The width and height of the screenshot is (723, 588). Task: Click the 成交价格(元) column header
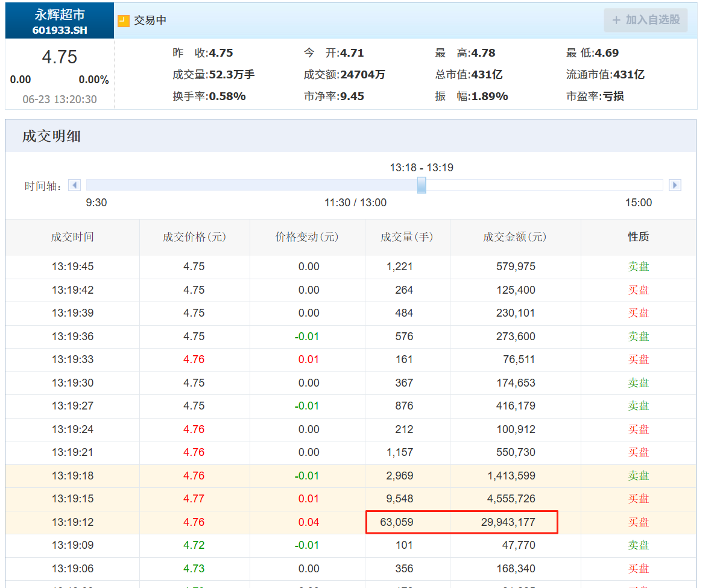(194, 237)
